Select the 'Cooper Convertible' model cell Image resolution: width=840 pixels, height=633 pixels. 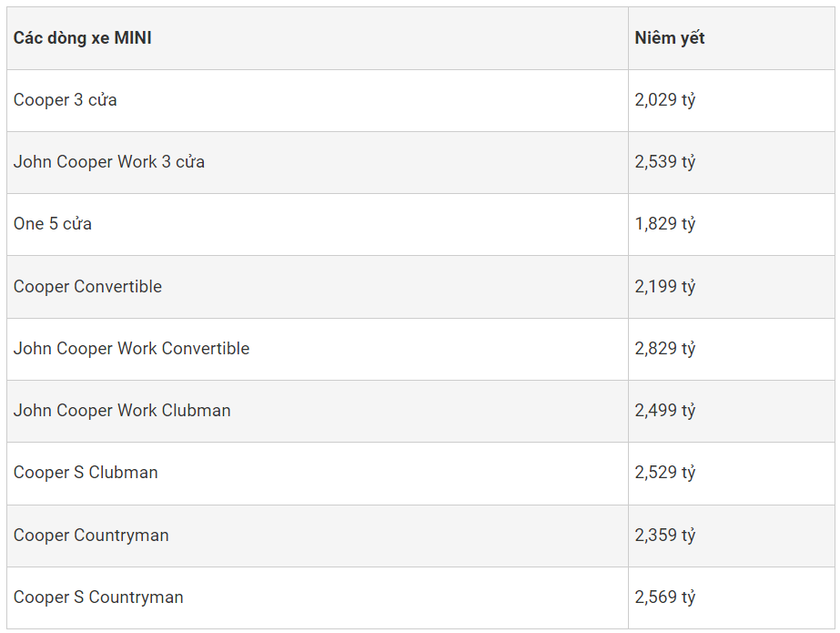[x=87, y=287]
